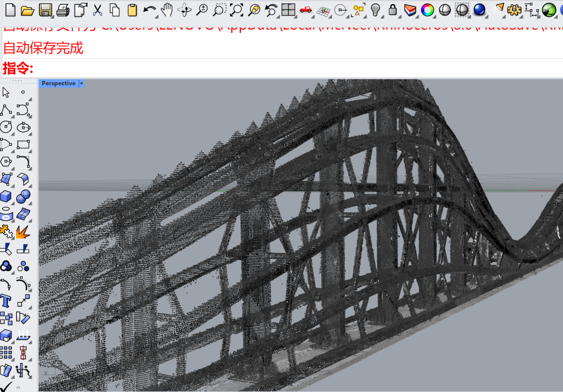The height and width of the screenshot is (392, 563).
Task: Open the Perspective viewport dropdown arrow
Action: coord(81,83)
